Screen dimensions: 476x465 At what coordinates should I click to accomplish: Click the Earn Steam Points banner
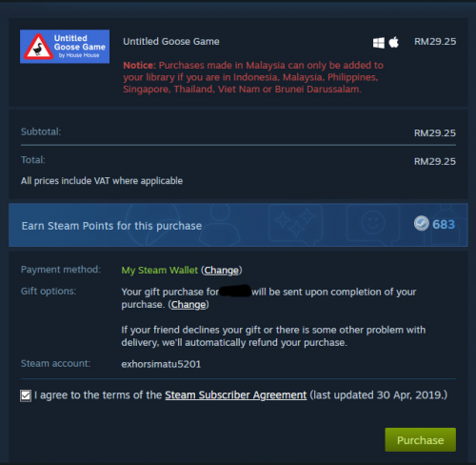(x=238, y=225)
